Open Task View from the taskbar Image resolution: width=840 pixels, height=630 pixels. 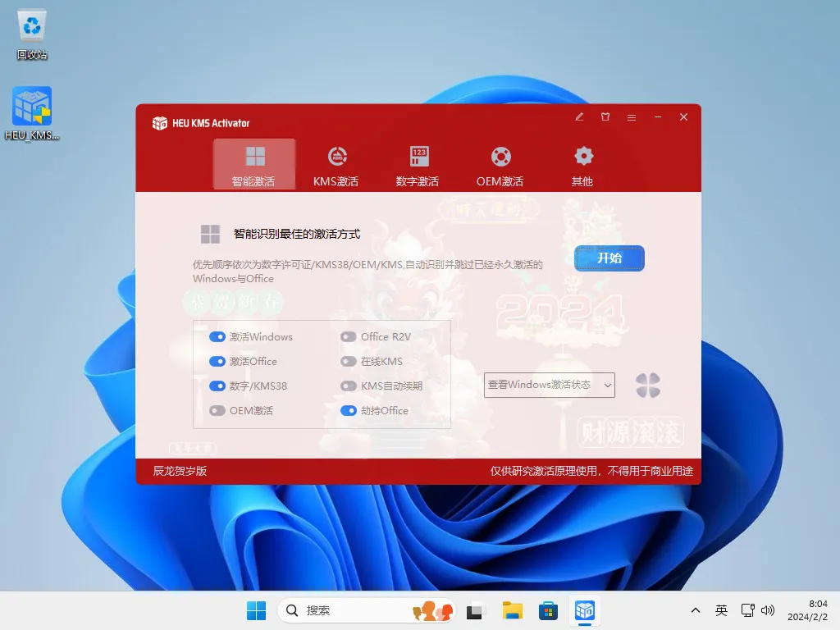coord(475,610)
